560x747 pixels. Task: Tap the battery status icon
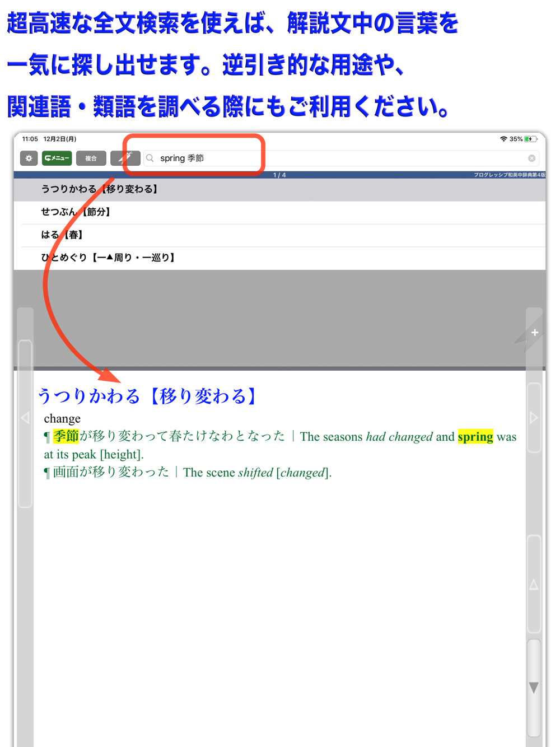point(530,139)
